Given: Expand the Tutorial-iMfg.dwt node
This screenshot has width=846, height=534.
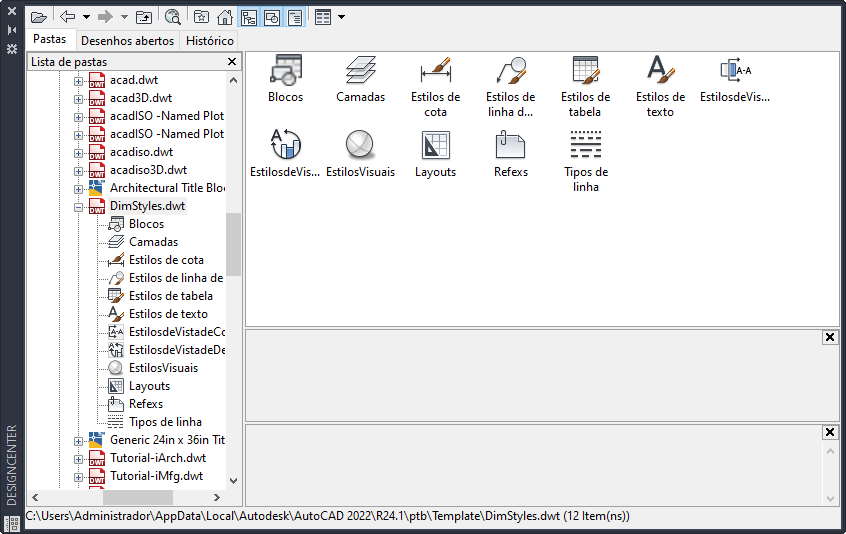Looking at the screenshot, I should tap(78, 477).
